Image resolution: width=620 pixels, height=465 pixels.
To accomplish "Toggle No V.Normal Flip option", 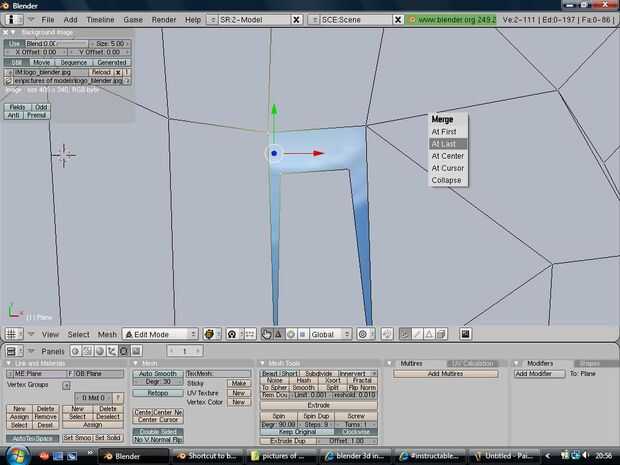I will click(x=158, y=440).
